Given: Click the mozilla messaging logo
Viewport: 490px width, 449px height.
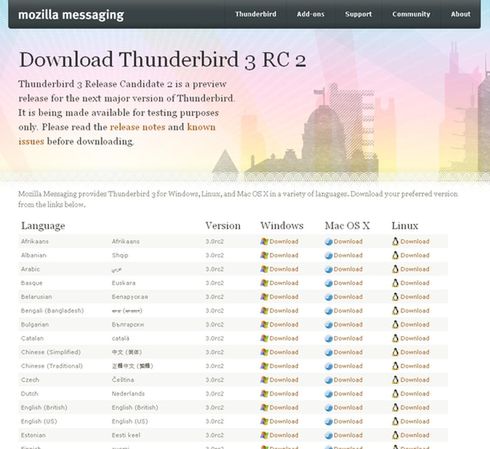Looking at the screenshot, I should click(x=71, y=15).
